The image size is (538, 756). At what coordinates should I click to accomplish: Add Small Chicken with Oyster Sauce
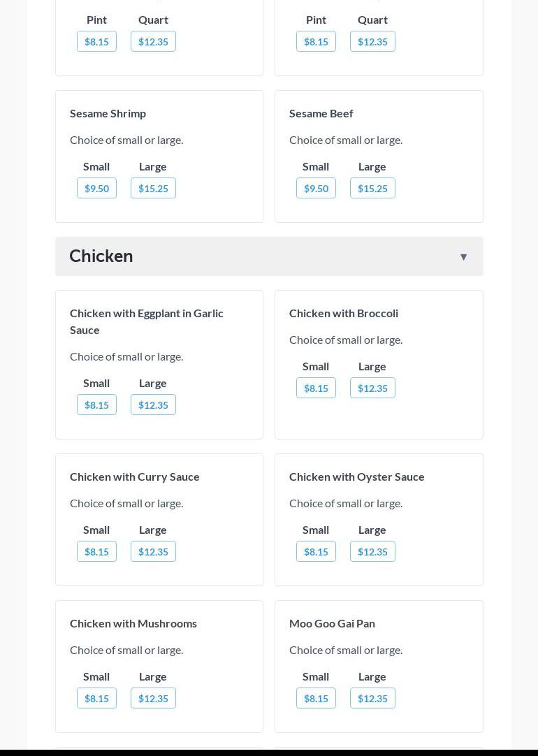coord(316,552)
